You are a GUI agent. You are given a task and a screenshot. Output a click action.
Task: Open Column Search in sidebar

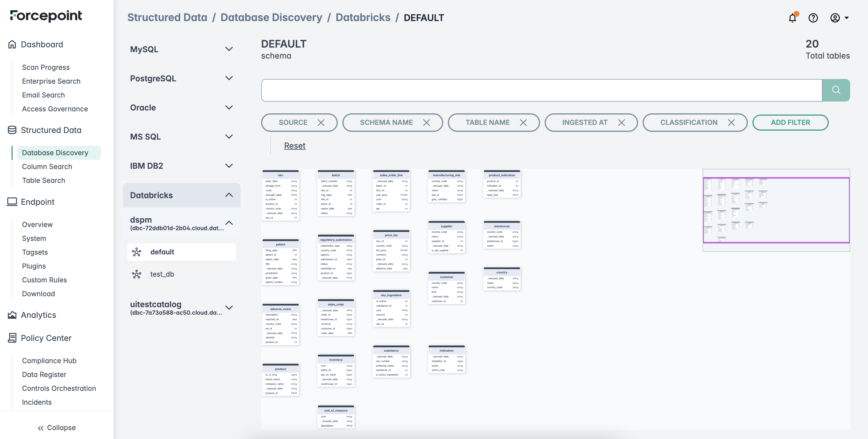click(47, 166)
